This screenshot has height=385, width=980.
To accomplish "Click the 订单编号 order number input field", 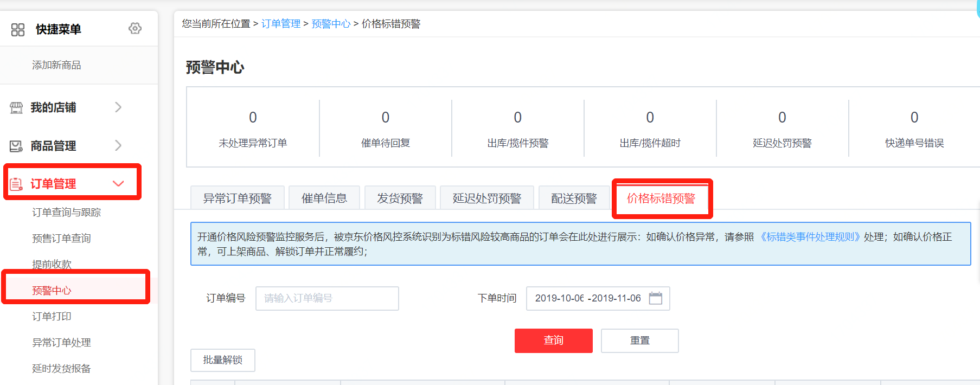I will pos(327,298).
